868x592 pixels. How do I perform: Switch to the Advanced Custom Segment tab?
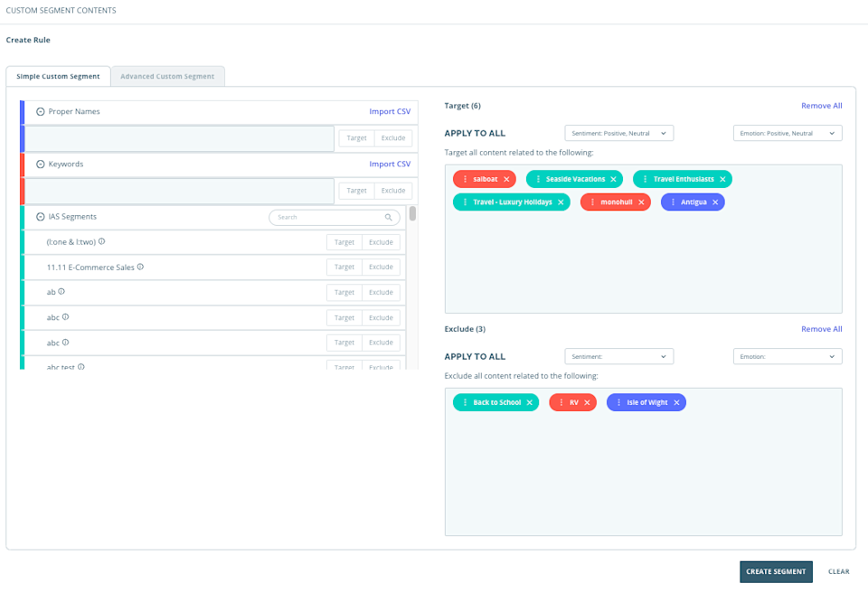pos(167,76)
